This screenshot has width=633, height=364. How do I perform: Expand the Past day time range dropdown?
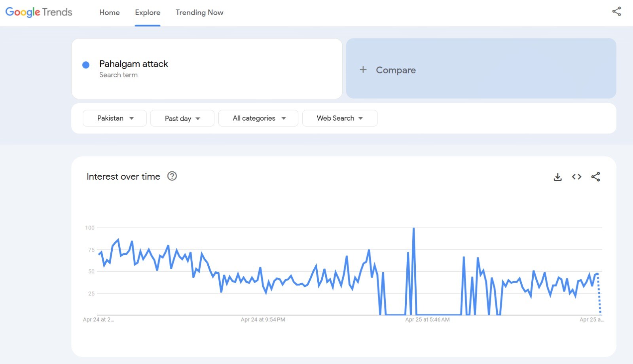coord(182,118)
